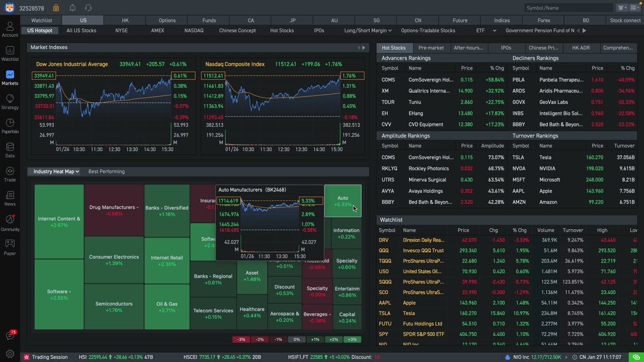Sort Watchlist by Volume column header
This screenshot has width=644, height=362.
pos(545,230)
